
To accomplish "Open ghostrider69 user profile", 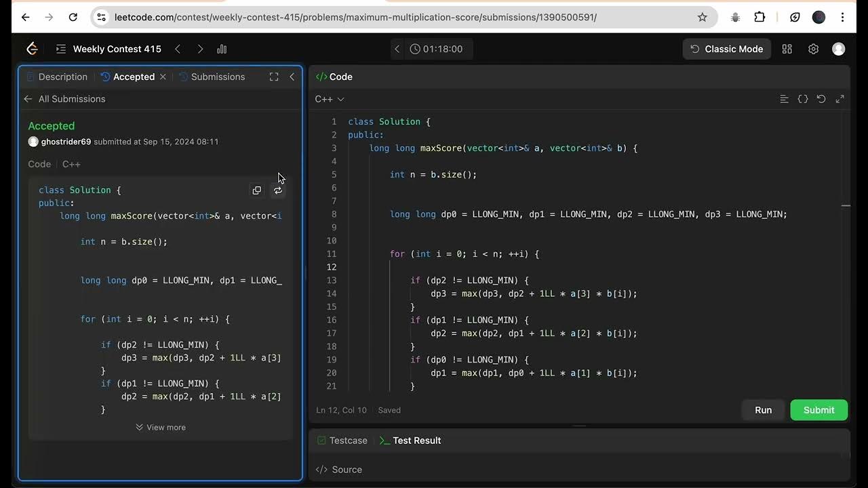I will (66, 142).
